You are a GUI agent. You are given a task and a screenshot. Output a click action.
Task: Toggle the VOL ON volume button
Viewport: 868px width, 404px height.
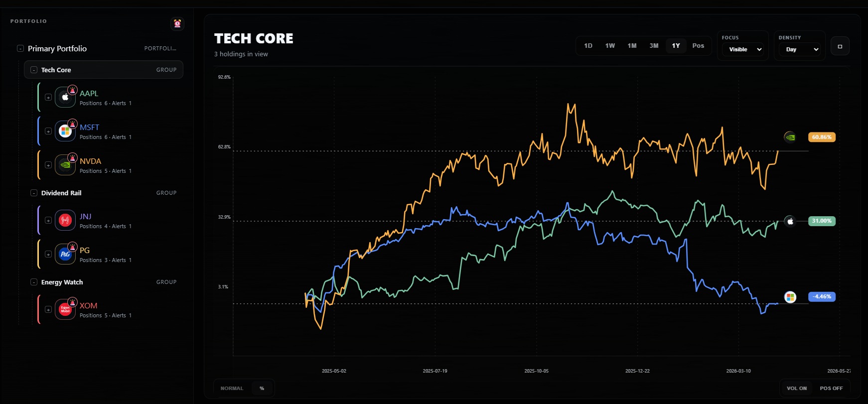[x=797, y=388]
